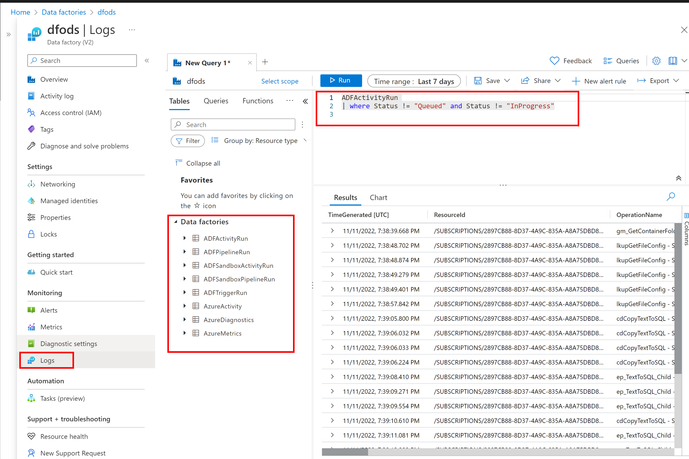Collapse the left navigation menu
The width and height of the screenshot is (689, 459).
147,61
